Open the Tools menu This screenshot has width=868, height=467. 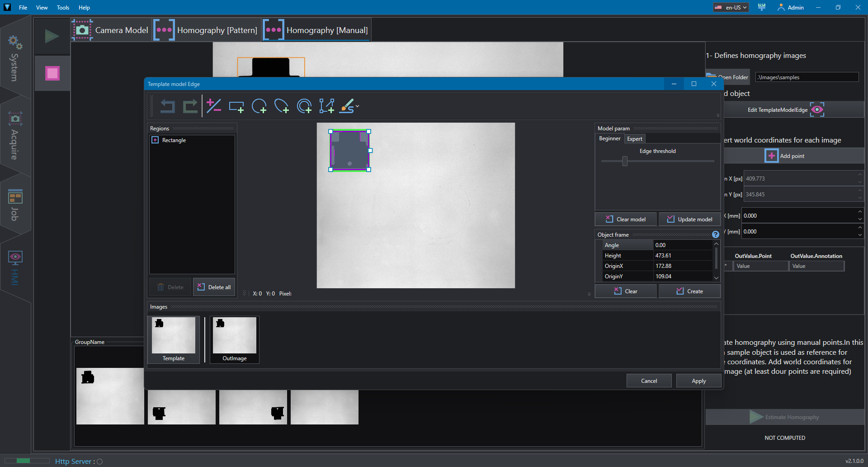coord(63,7)
